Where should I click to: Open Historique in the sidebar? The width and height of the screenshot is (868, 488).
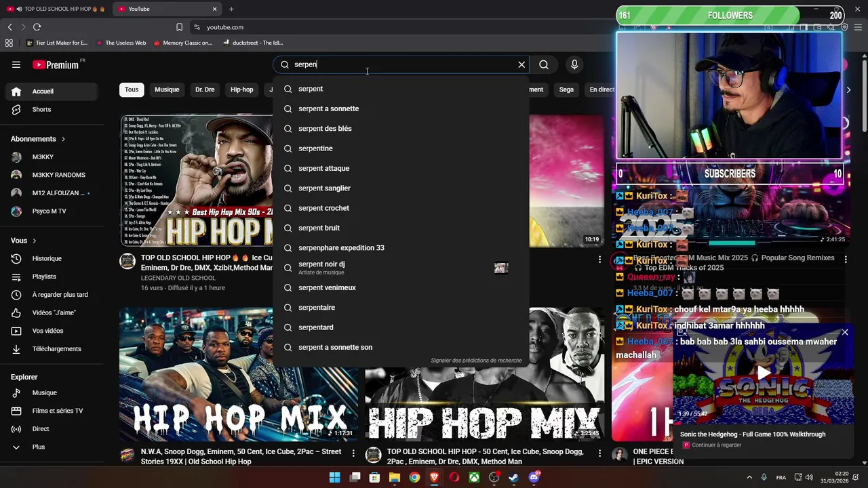pos(53,258)
